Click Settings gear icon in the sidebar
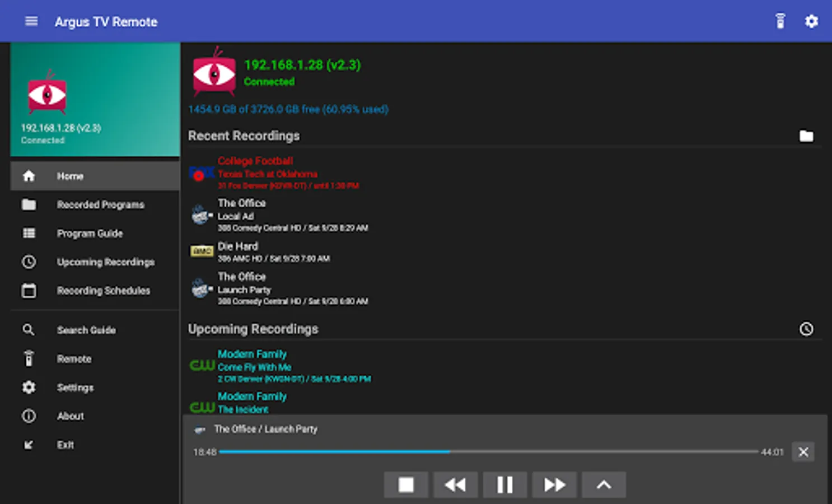Screen dimensions: 832x504 point(29,387)
